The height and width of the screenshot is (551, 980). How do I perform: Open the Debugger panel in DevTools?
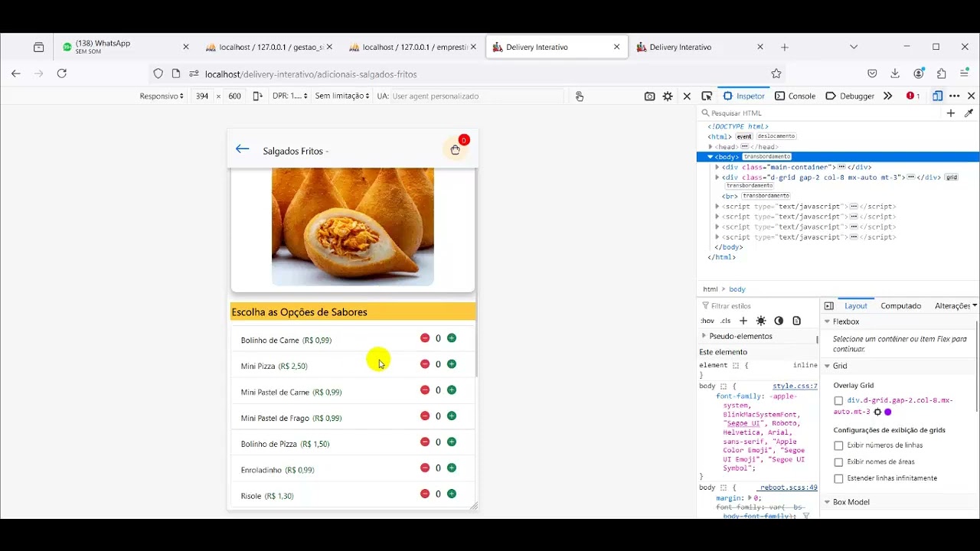pyautogui.click(x=850, y=96)
